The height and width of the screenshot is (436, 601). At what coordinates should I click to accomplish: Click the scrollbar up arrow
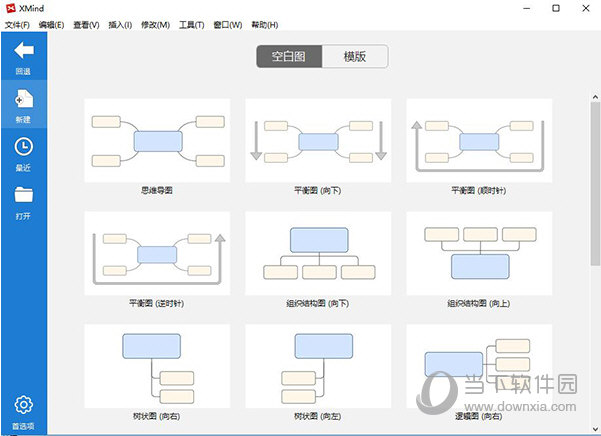point(595,97)
